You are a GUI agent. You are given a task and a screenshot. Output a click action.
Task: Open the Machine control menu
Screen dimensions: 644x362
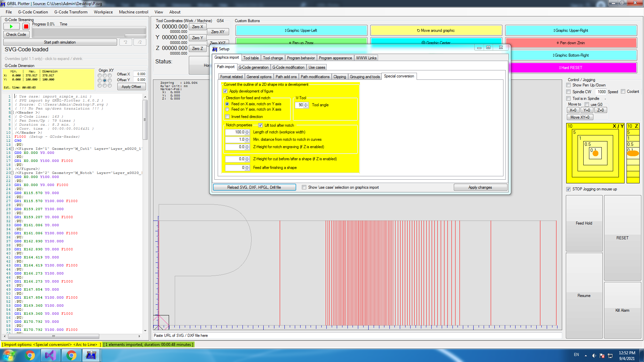point(133,12)
